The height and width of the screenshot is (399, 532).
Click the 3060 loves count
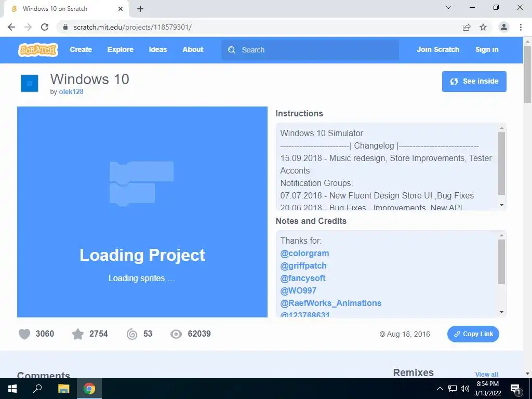[x=45, y=334]
